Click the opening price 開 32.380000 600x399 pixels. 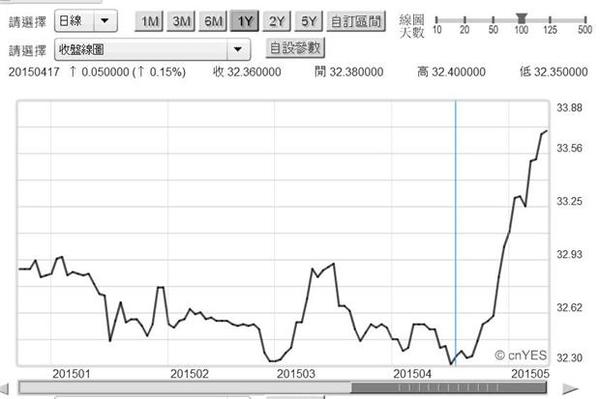349,72
